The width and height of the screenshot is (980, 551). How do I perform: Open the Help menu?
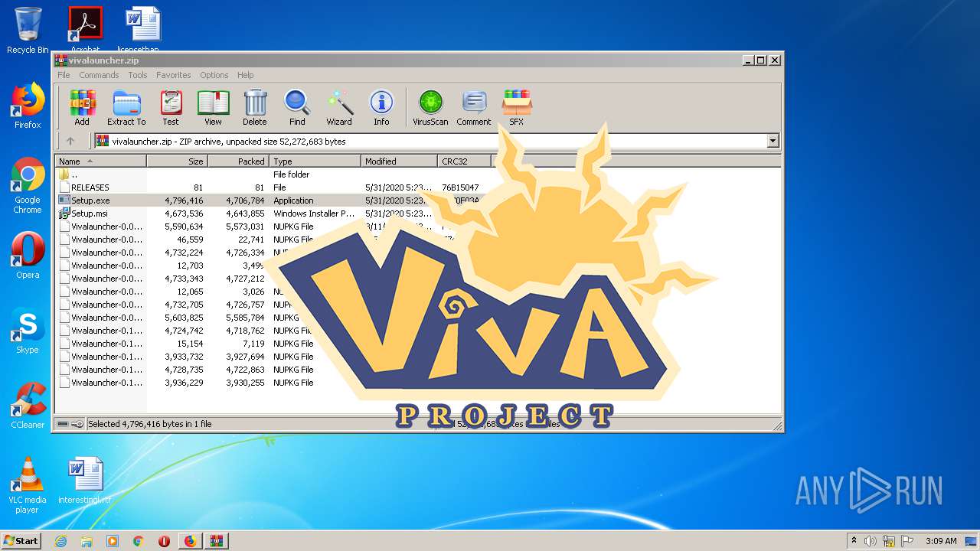(245, 75)
